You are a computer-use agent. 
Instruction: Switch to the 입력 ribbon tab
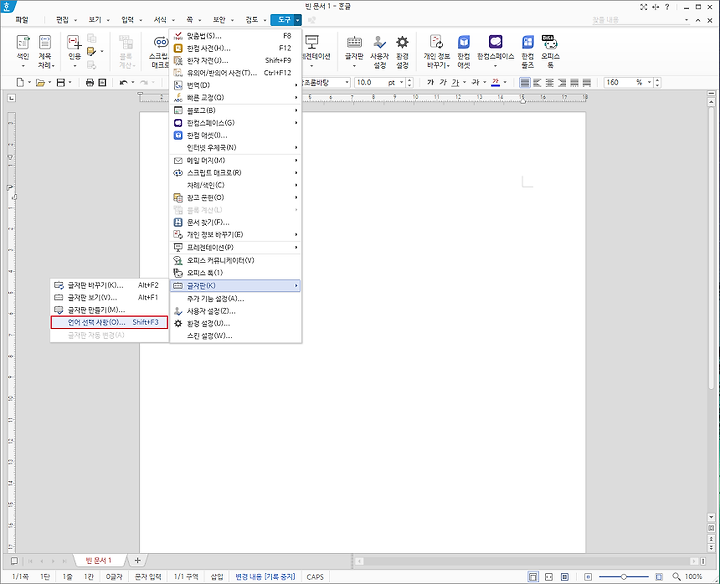128,20
